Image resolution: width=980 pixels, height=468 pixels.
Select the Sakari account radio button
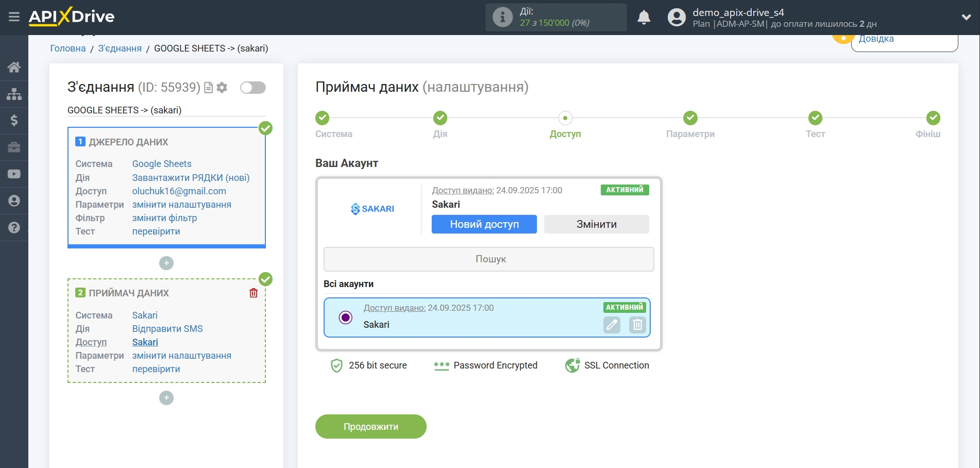(346, 317)
